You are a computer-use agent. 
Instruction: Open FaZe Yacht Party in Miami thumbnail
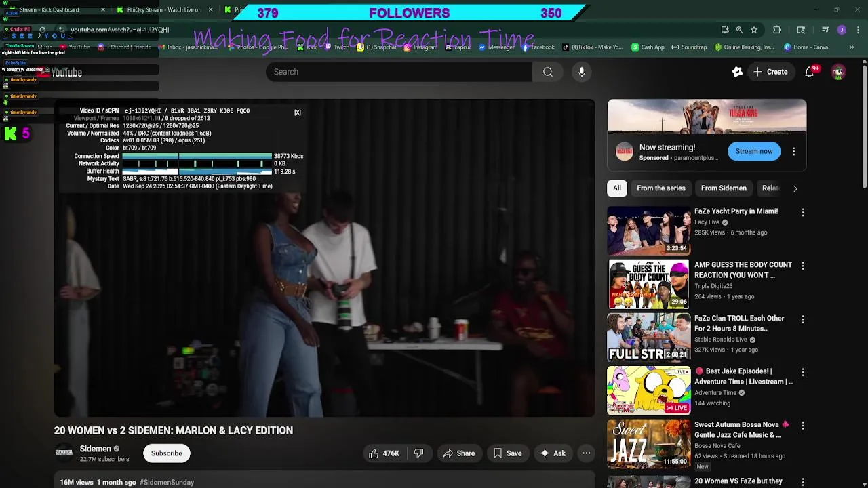point(648,230)
